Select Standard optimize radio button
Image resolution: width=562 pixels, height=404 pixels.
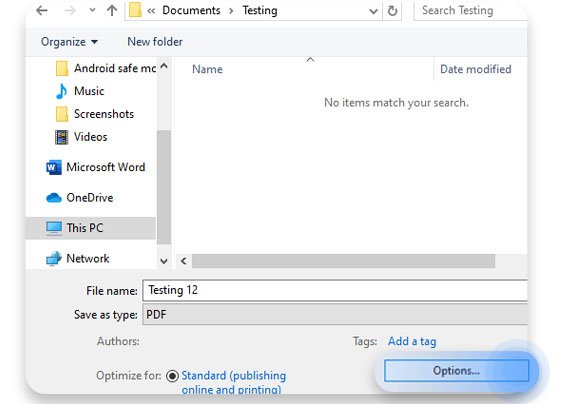(172, 376)
